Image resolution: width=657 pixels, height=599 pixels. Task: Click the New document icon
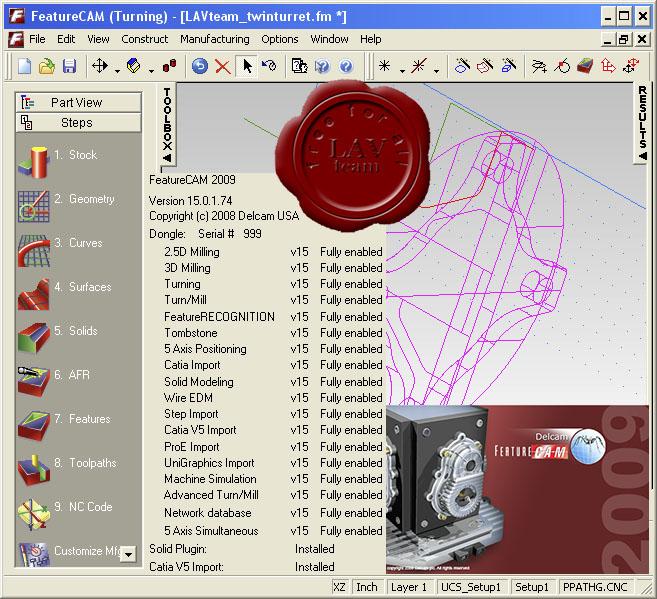pos(25,66)
